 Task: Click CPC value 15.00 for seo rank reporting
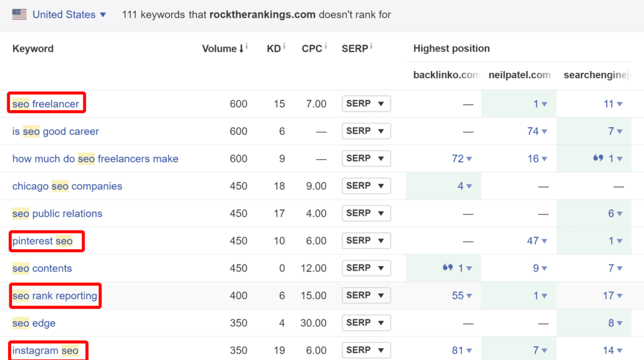click(313, 296)
